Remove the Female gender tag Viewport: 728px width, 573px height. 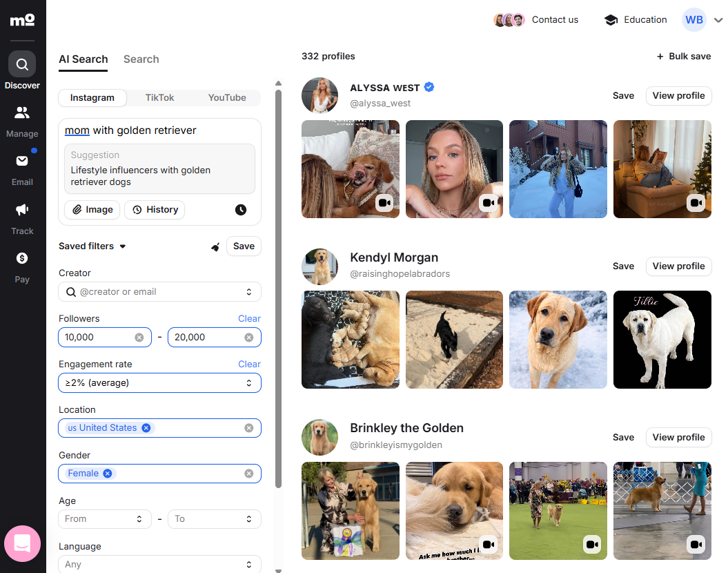(x=107, y=474)
